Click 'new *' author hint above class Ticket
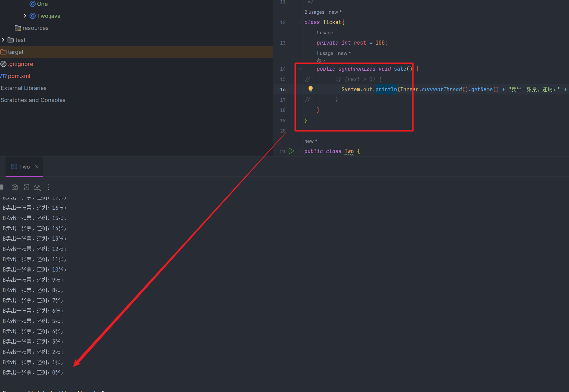 tap(335, 12)
